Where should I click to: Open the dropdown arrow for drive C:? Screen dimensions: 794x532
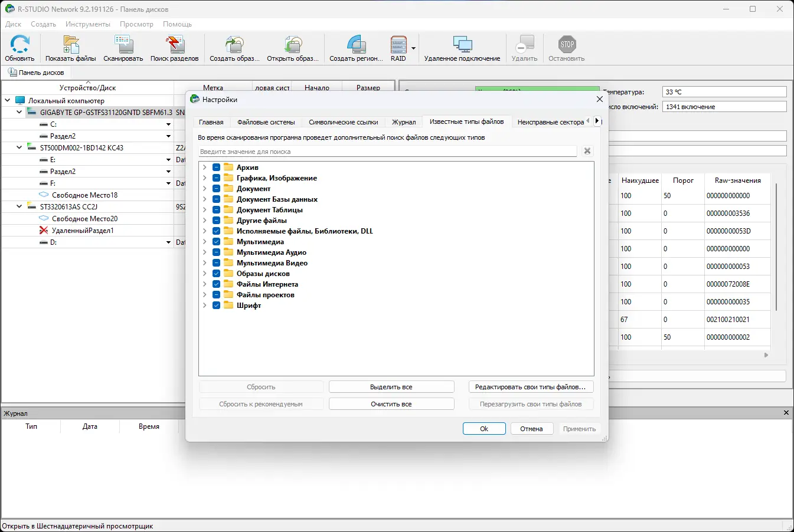(168, 124)
